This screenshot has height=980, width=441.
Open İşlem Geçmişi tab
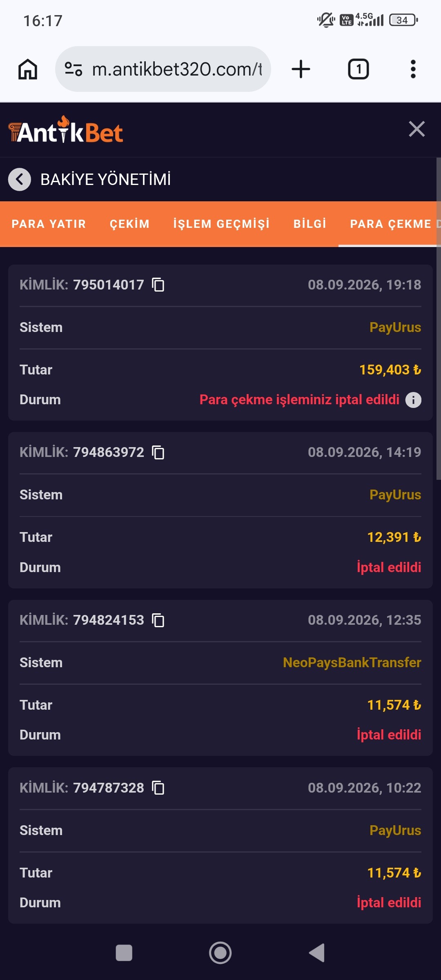[x=221, y=224]
